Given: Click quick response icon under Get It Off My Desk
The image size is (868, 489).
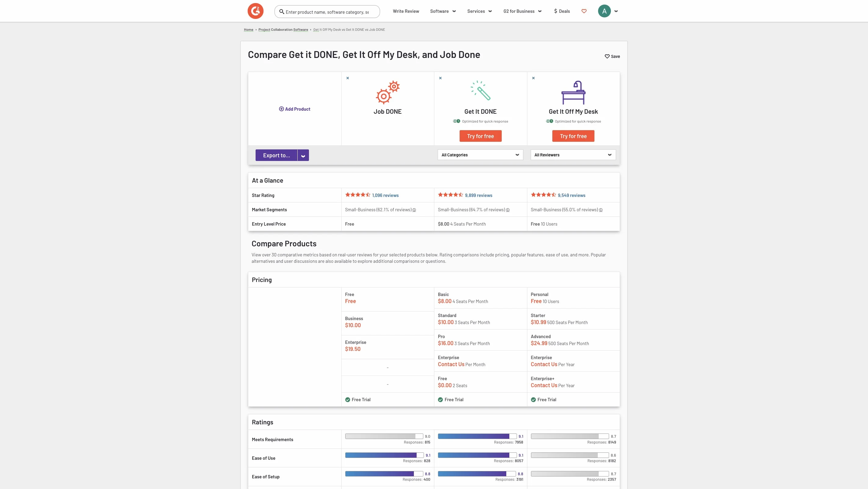Looking at the screenshot, I should (x=549, y=121).
